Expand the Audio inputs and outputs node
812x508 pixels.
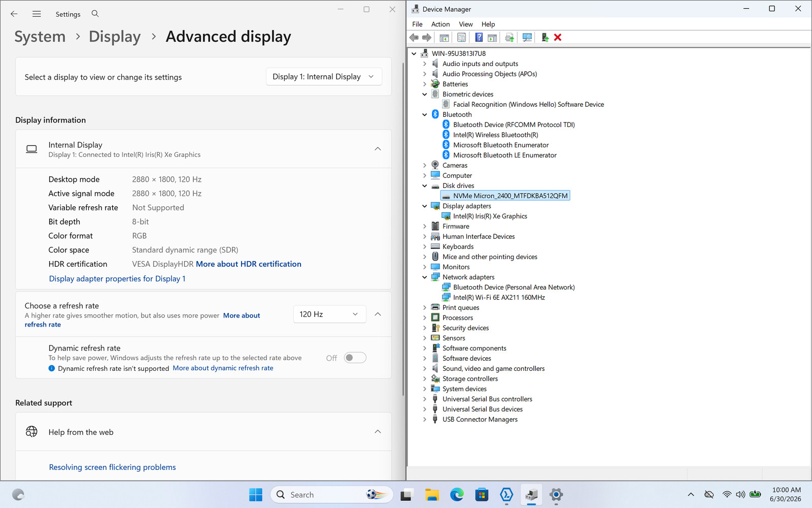tap(425, 64)
